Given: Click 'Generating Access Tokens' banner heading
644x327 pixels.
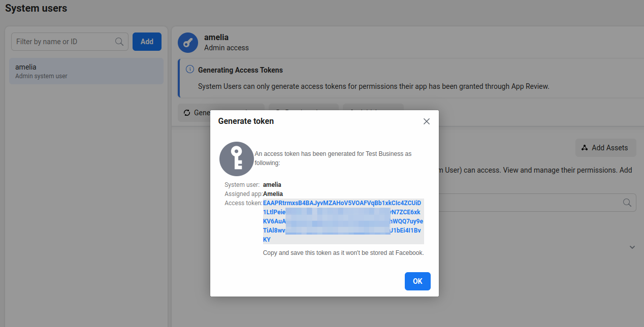Looking at the screenshot, I should (x=240, y=70).
